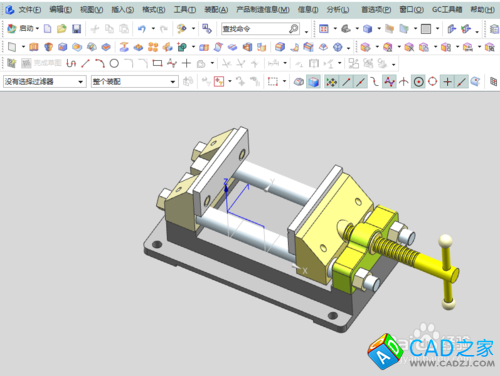Image resolution: width=500 pixels, height=376 pixels.
Task: Click the yellow vise handle in viewport
Action: pyautogui.click(x=446, y=272)
